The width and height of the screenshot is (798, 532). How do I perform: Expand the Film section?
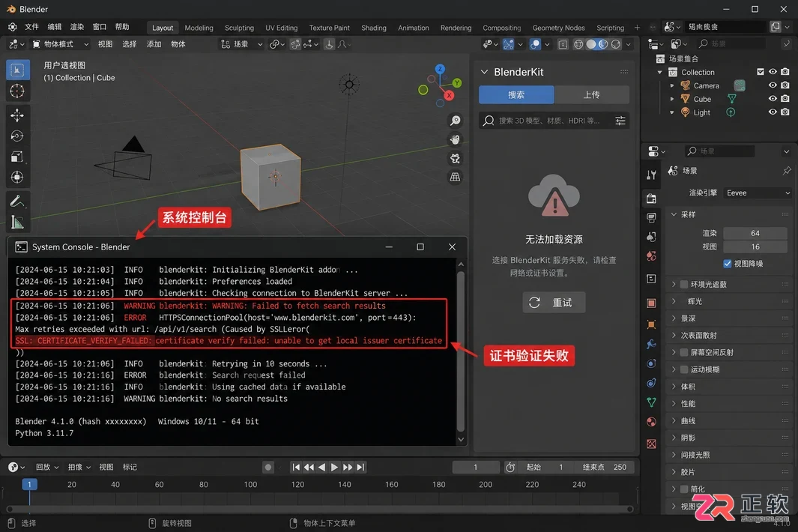pos(674,472)
